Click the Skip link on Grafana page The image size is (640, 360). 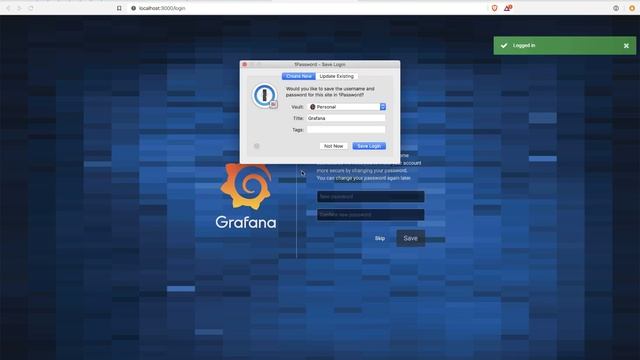coord(380,238)
